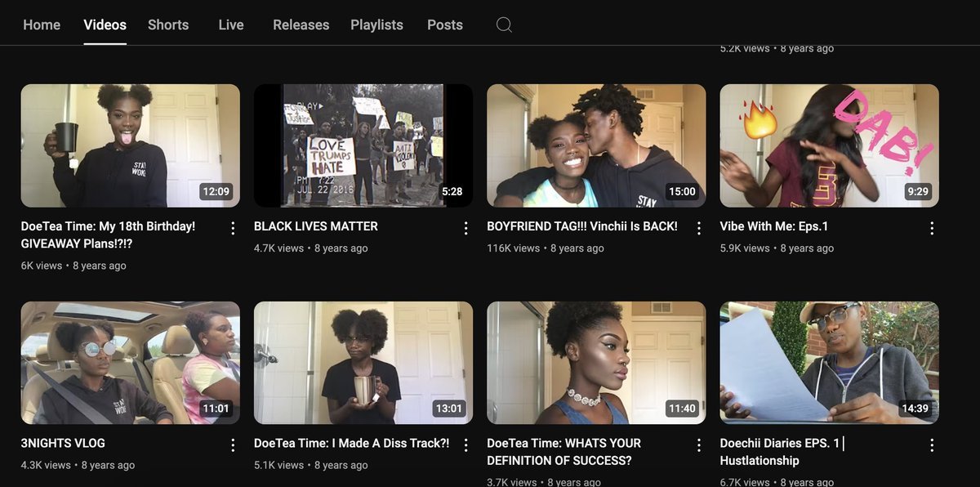Go to the Home tab
The width and height of the screenshot is (980, 487).
(x=42, y=25)
